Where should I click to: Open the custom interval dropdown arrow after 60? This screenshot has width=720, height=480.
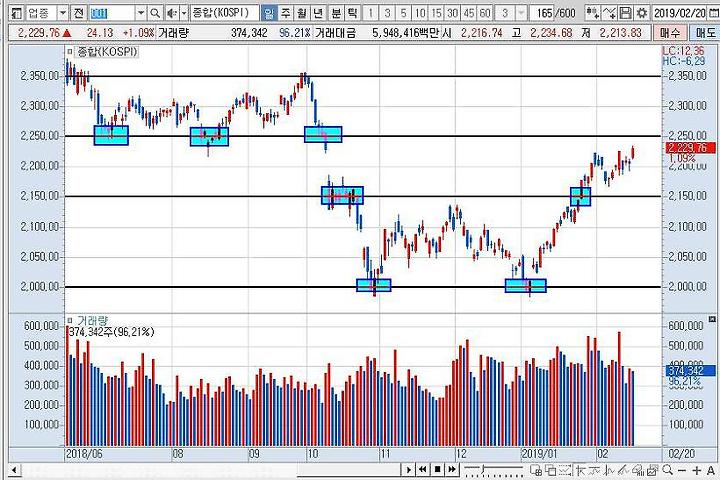(x=521, y=13)
